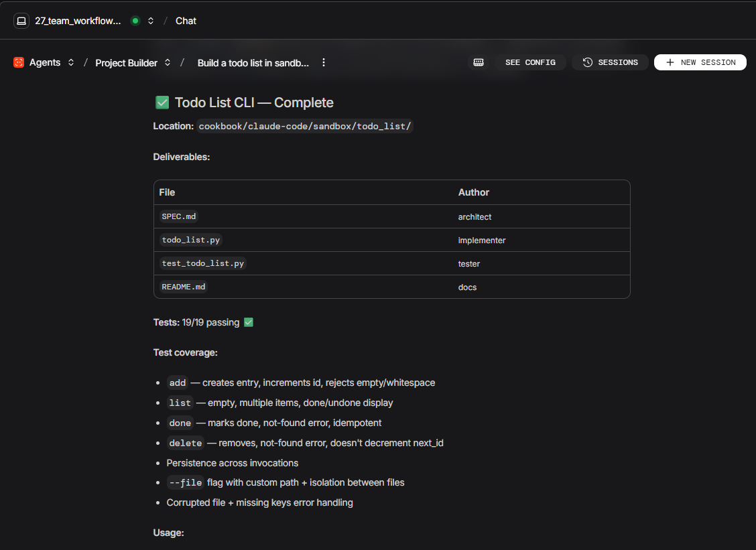This screenshot has height=550, width=756.
Task: Expand the Agents selector chevrons
Action: pos(71,63)
